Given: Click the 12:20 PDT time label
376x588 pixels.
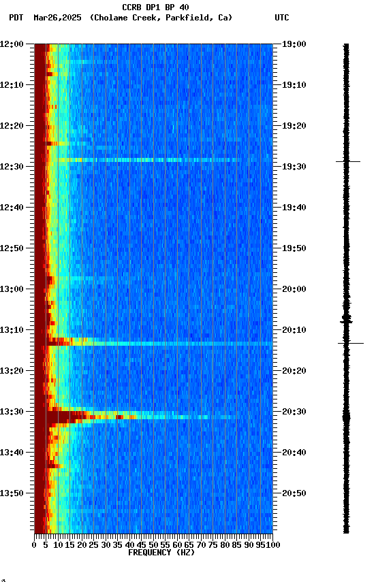Looking at the screenshot, I should tap(12, 126).
